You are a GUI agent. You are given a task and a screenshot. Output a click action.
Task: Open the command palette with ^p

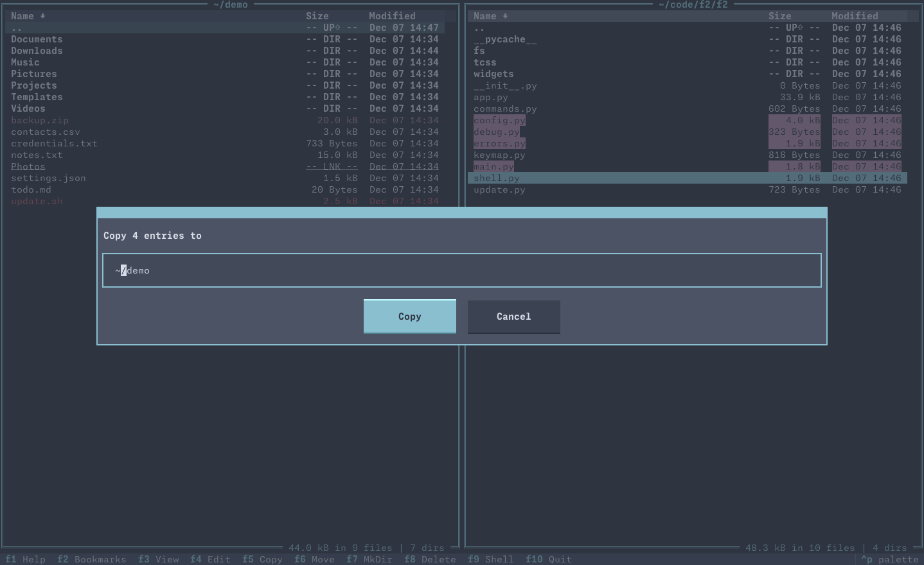(890, 559)
